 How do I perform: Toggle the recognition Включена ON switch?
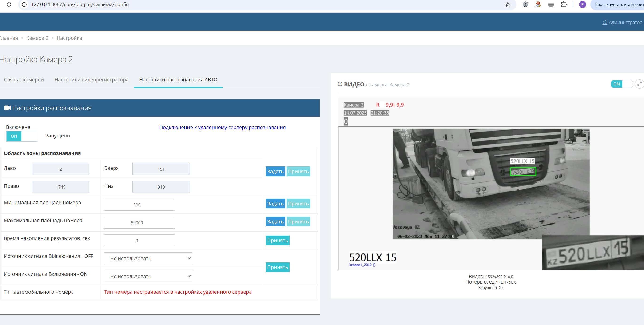pos(21,136)
